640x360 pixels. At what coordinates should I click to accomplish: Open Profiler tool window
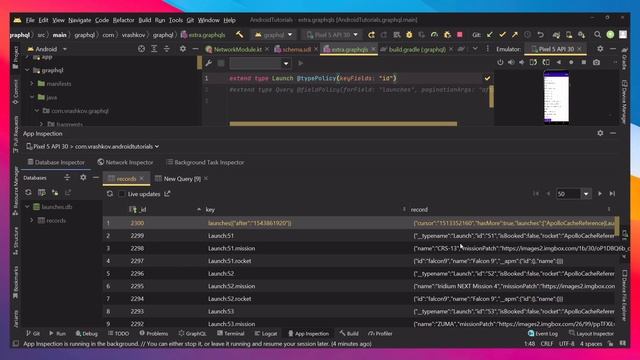[x=380, y=333]
